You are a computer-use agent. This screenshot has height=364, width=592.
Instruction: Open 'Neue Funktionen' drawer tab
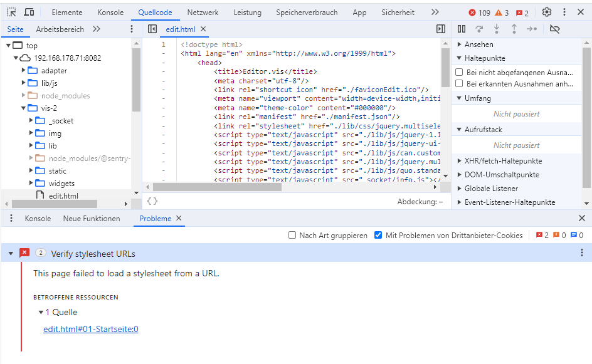point(92,219)
